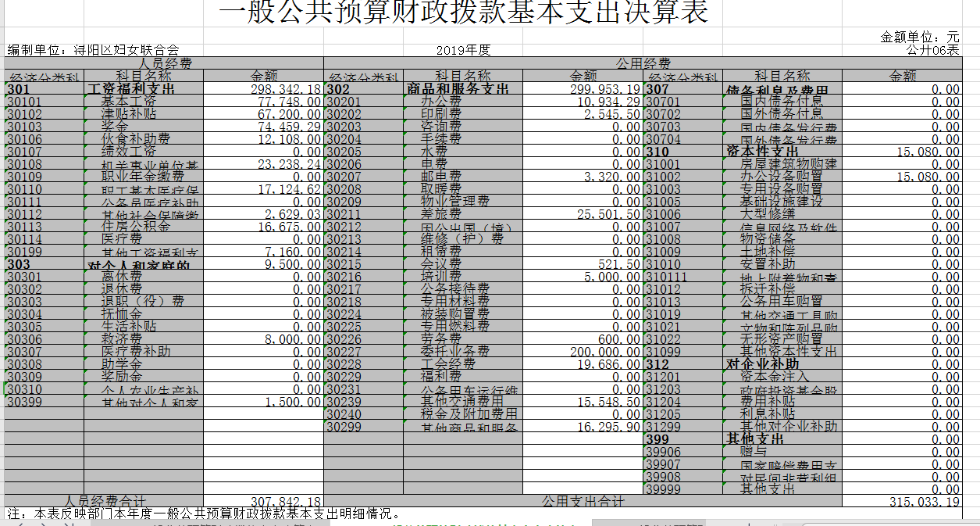Click the 编制单位 浔阳区妇女联合会 cell
The image size is (980, 526).
click(x=94, y=50)
